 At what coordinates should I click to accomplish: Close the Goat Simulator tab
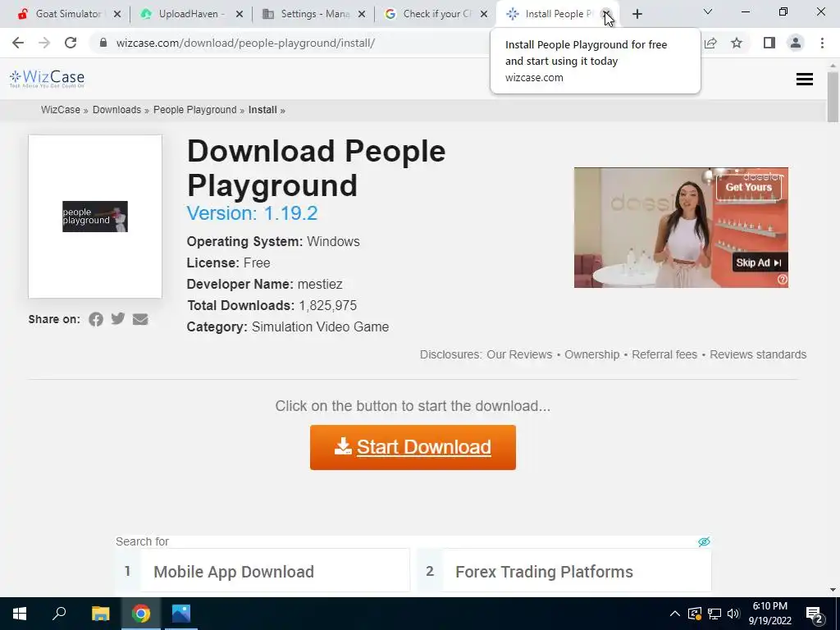pos(117,14)
